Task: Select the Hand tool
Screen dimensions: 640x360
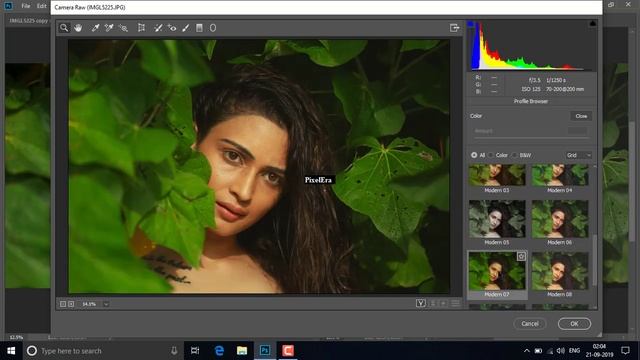Action: coord(78,28)
